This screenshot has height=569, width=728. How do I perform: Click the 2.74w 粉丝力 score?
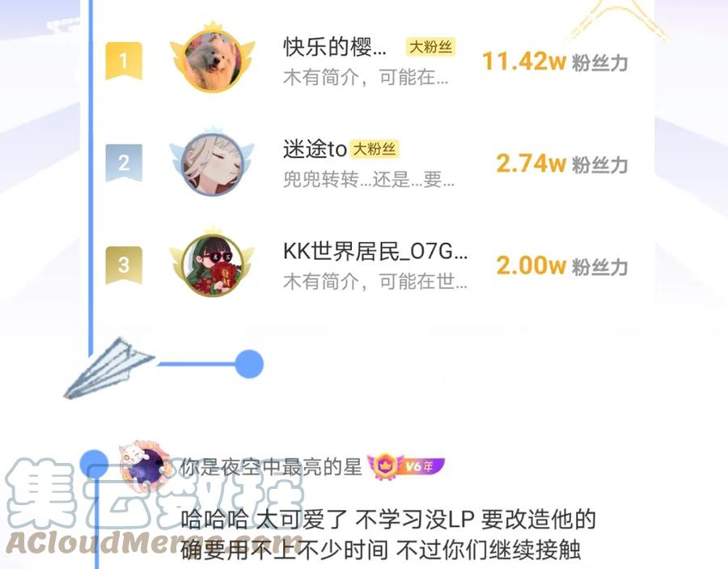click(x=562, y=164)
